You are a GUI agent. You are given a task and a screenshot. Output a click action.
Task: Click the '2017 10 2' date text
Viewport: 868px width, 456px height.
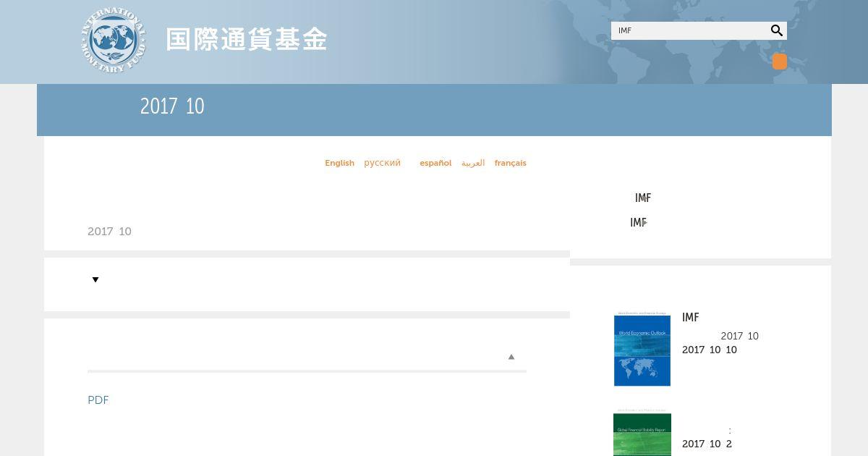pyautogui.click(x=707, y=444)
